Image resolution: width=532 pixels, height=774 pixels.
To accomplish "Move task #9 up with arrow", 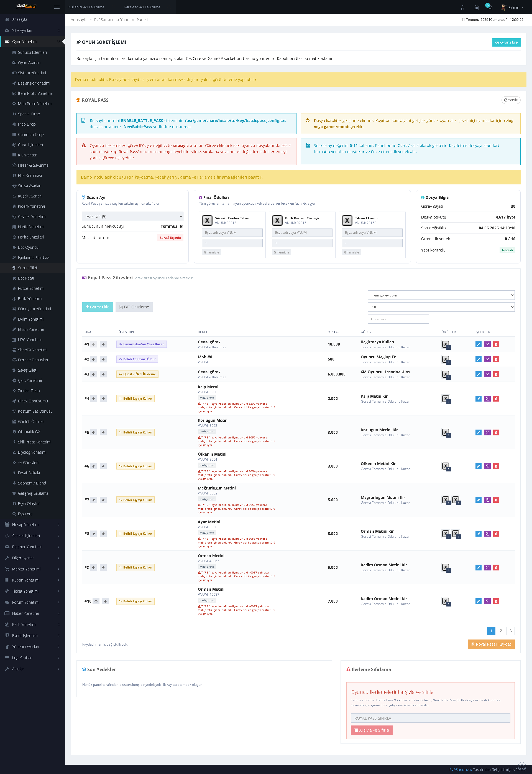I will coord(94,567).
